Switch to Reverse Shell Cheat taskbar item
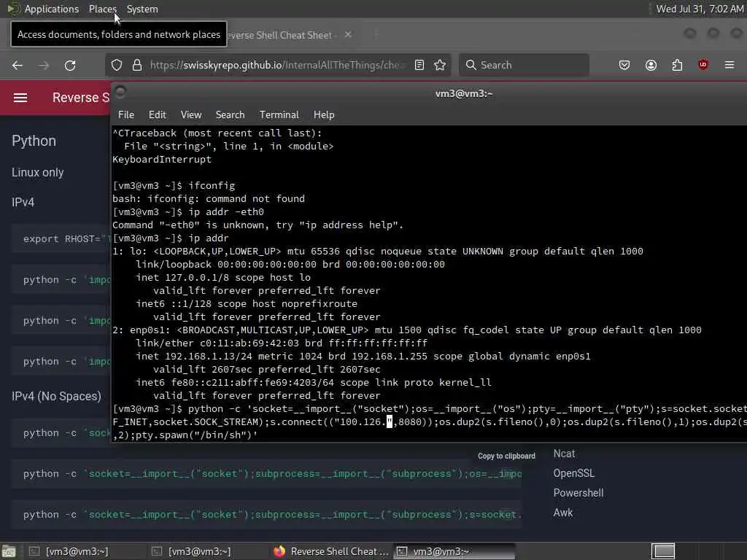Viewport: 747px width, 560px height. [x=330, y=551]
